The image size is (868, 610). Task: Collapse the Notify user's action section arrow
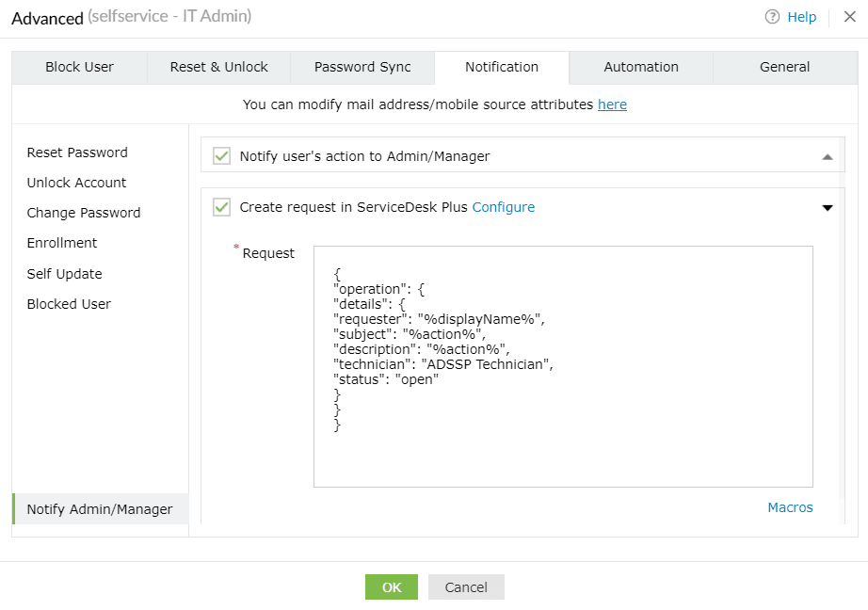[x=828, y=156]
